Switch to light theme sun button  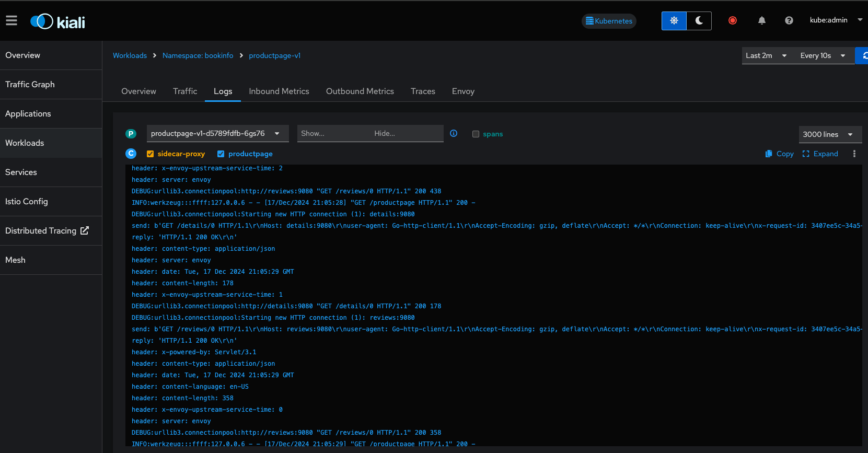pyautogui.click(x=674, y=21)
